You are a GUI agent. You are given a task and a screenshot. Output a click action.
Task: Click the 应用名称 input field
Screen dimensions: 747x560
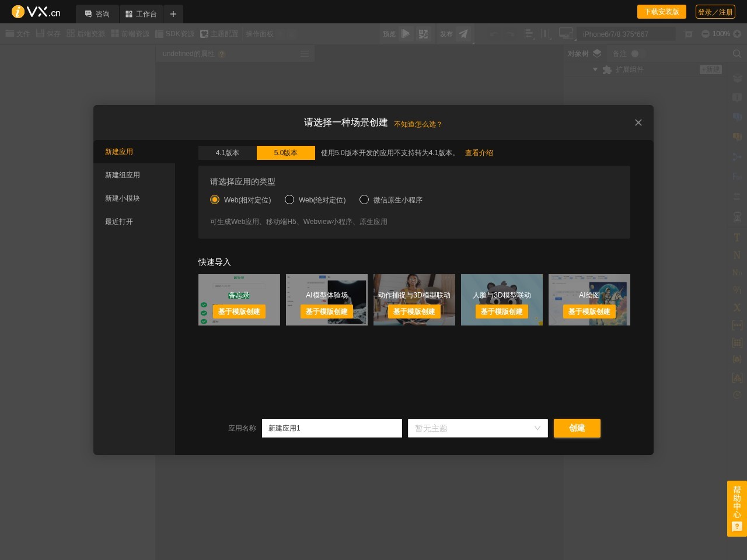click(x=332, y=428)
